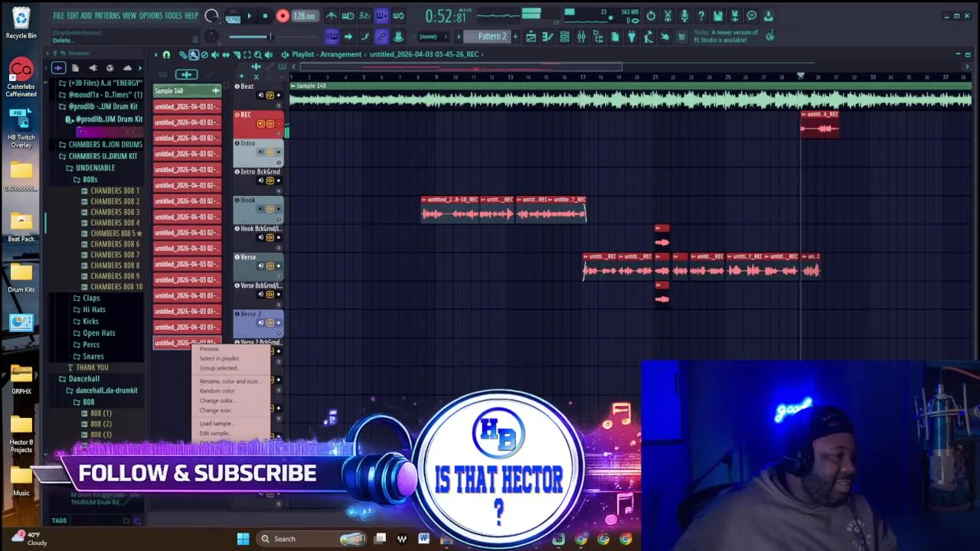Open the OPTIONS menu
The image size is (980, 551).
click(x=151, y=16)
